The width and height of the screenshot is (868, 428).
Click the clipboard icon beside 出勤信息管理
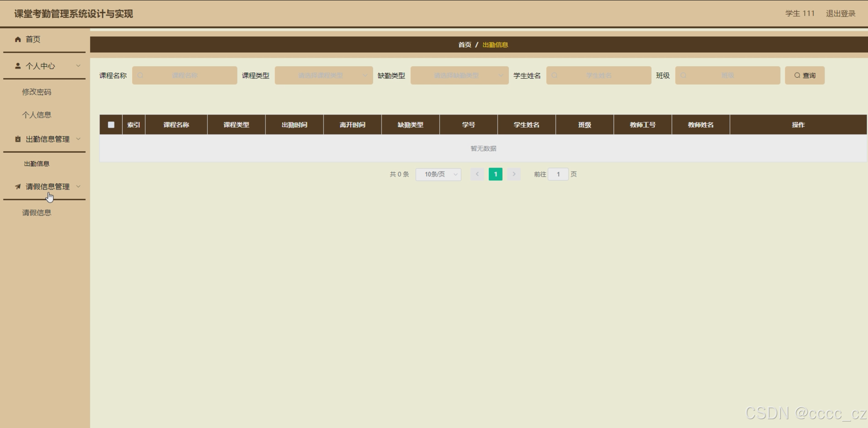pyautogui.click(x=18, y=139)
